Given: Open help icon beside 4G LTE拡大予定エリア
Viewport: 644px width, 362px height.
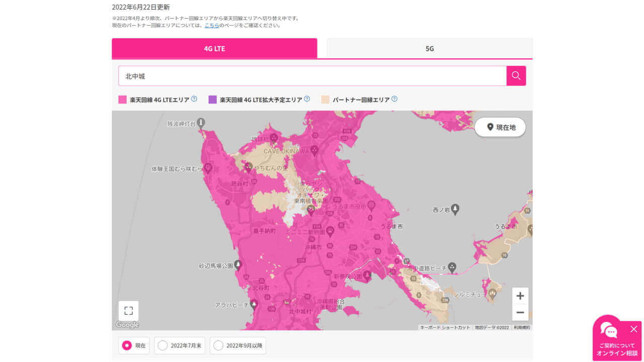Looking at the screenshot, I should pos(307,99).
